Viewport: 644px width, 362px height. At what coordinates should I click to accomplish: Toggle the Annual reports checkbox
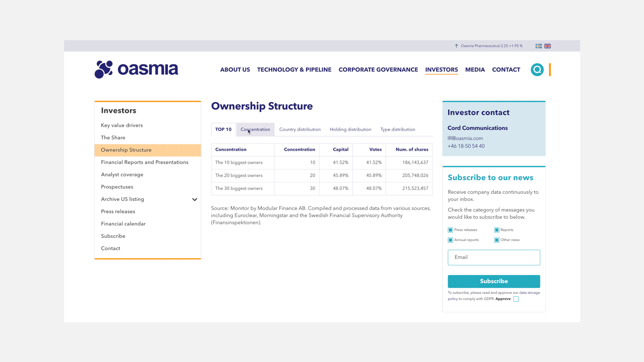pos(450,240)
